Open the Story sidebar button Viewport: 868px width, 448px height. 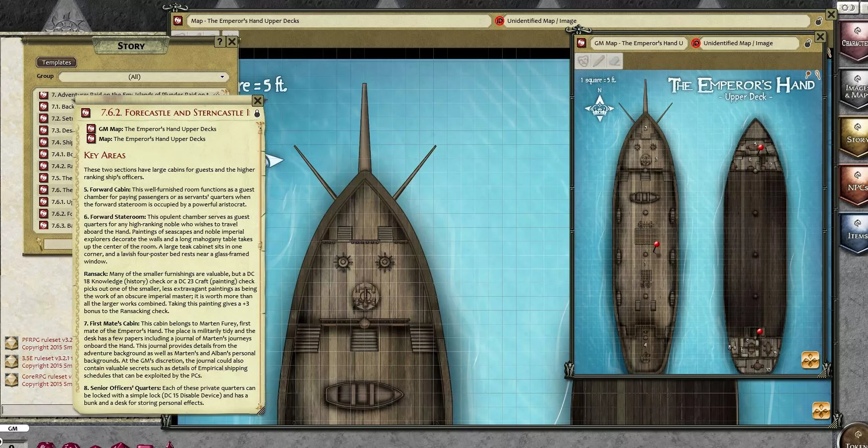pos(855,137)
